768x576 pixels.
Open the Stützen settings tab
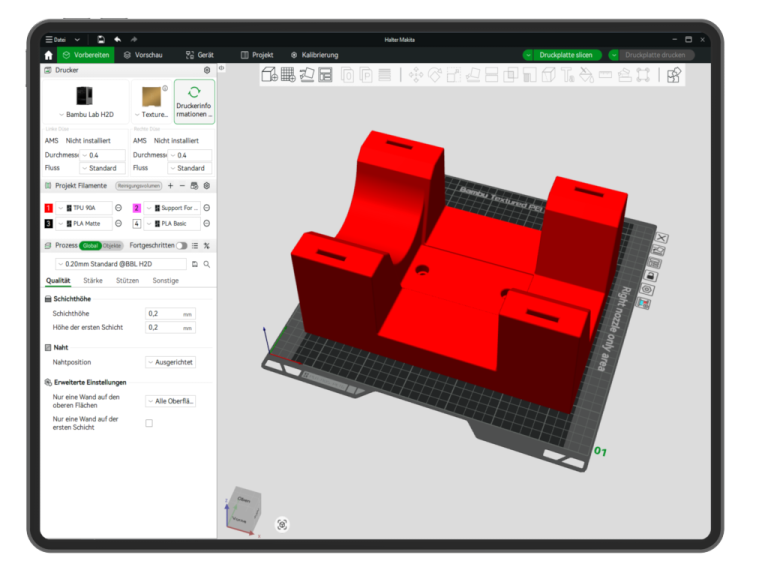tap(127, 281)
